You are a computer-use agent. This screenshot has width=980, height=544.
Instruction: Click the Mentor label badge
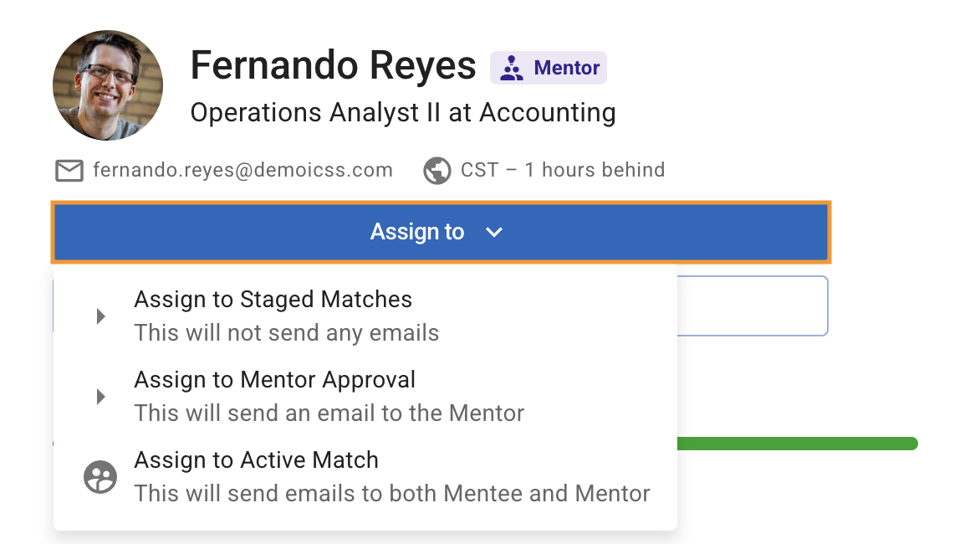548,67
